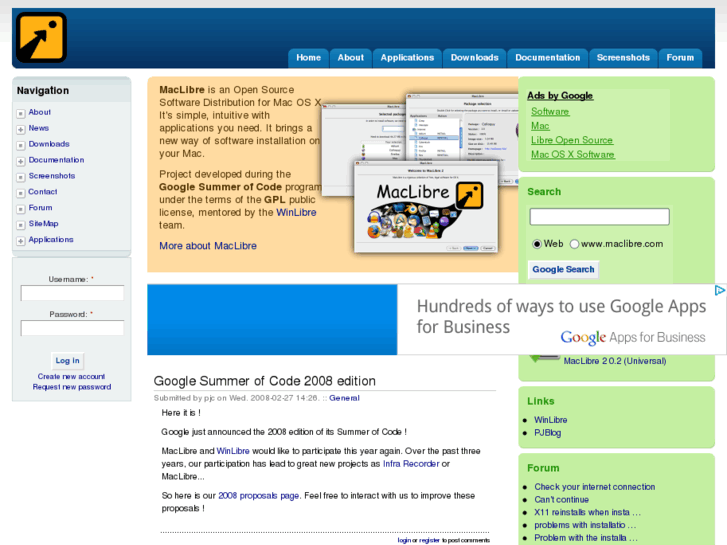
Task: Open About in the Navigation sidebar
Action: pos(39,112)
